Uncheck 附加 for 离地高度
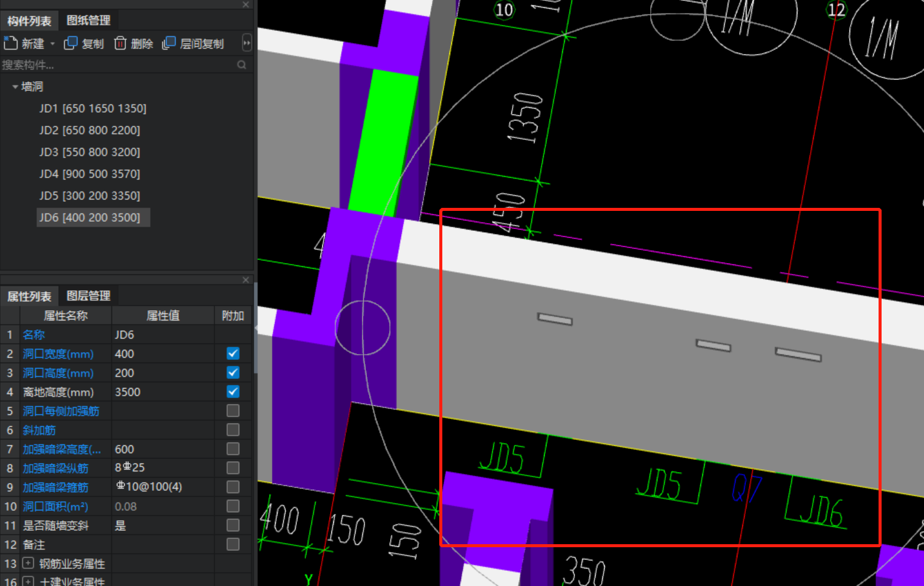Screen dimensions: 924x586 [x=233, y=391]
